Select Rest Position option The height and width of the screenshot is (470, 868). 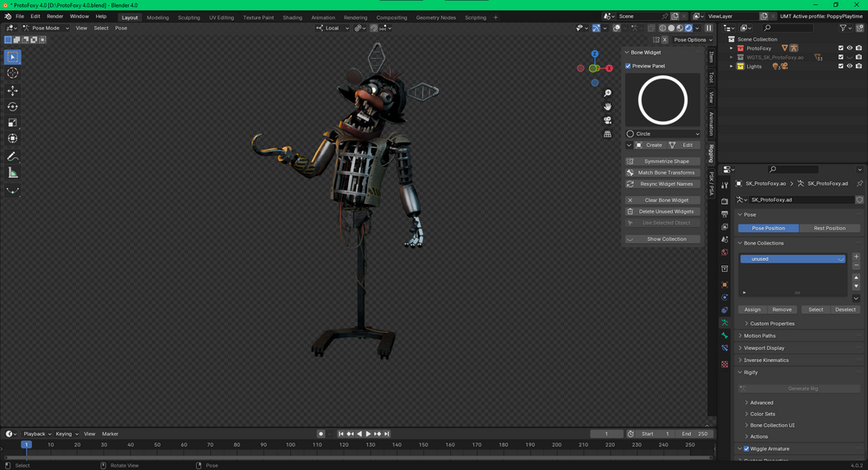pos(829,228)
